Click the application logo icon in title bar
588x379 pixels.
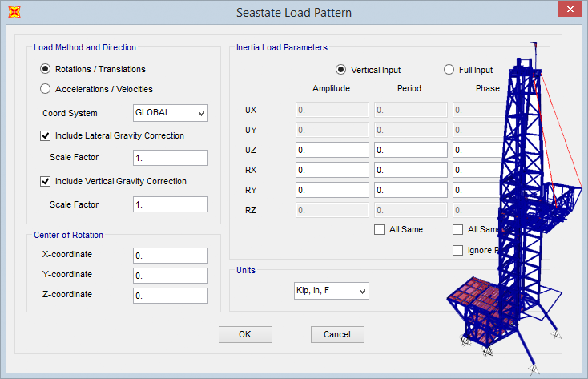click(13, 13)
